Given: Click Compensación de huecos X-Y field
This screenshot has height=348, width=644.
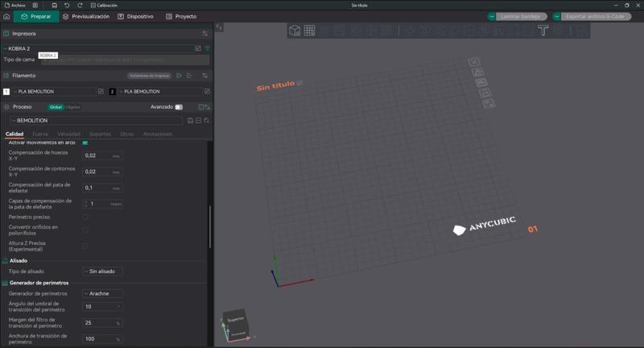Looking at the screenshot, I should click(x=102, y=155).
